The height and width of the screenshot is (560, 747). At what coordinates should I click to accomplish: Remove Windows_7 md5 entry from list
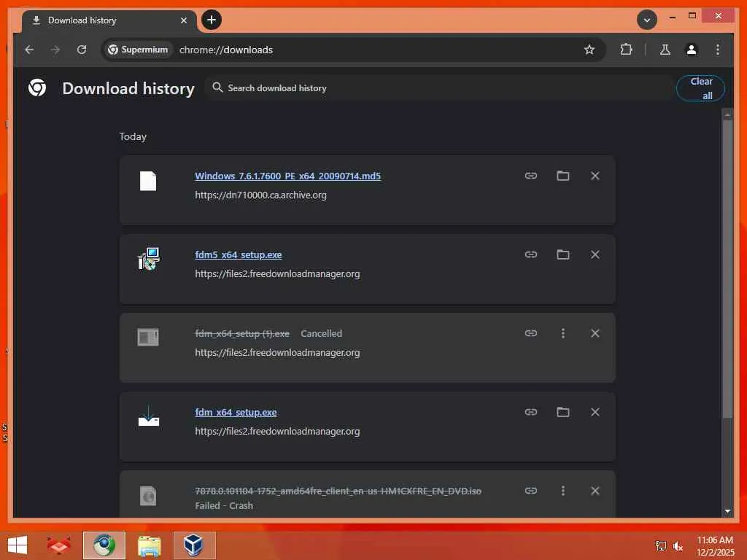[595, 176]
